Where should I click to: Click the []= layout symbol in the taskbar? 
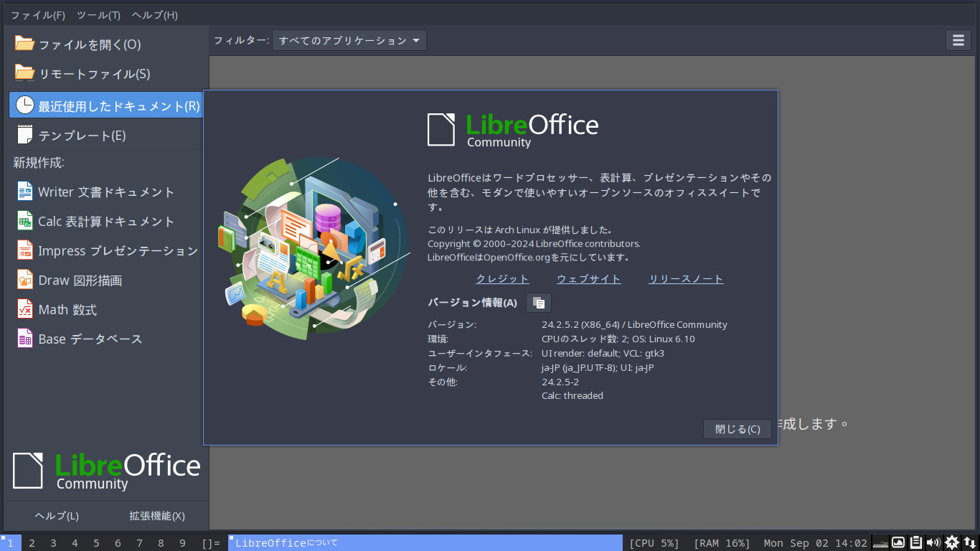tap(212, 543)
